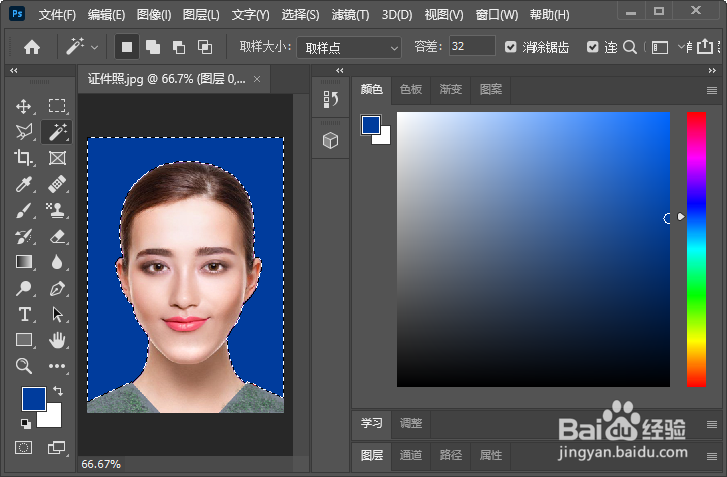Close the 证件照.jpg document tab
The image size is (727, 477).
coord(257,79)
